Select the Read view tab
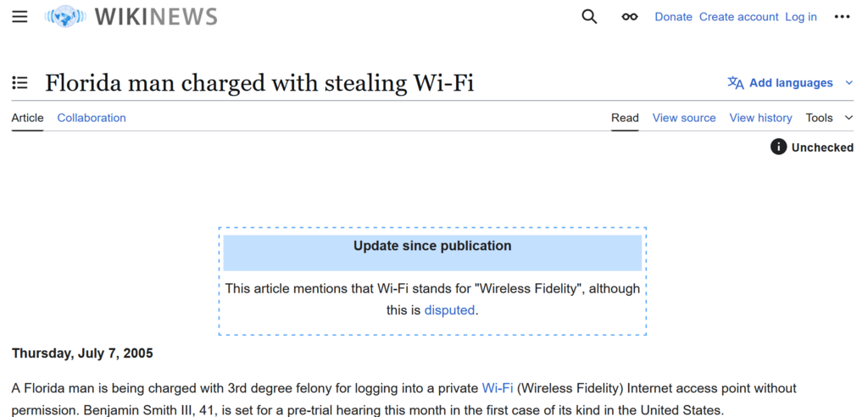Image resolution: width=868 pixels, height=417 pixels. pos(625,118)
